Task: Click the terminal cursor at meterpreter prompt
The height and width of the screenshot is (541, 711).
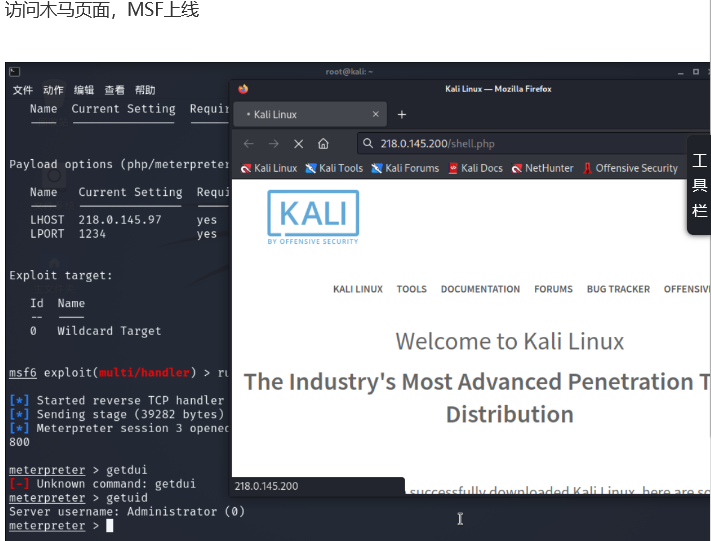Action: point(110,526)
